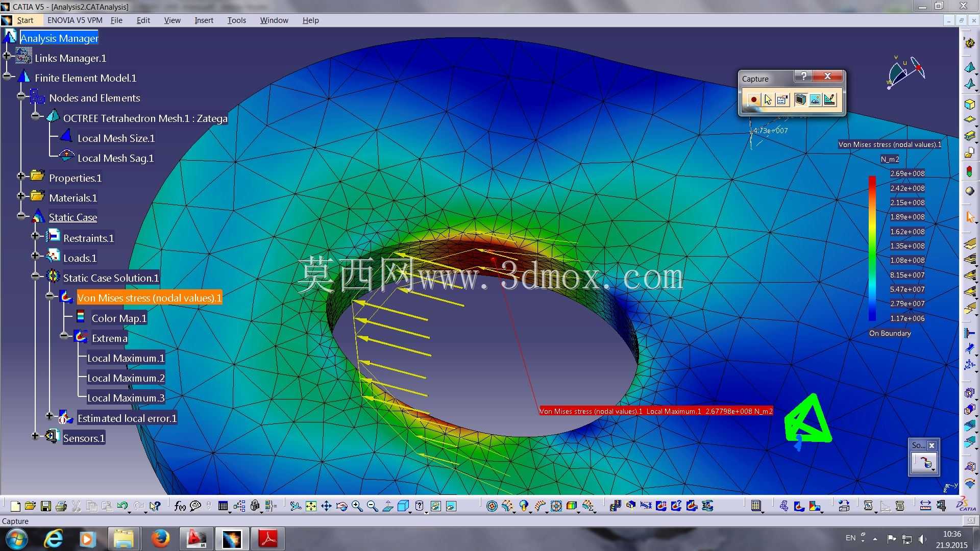Screen dimensions: 980x551
Task: Zoom out with the magnifier minus
Action: click(x=372, y=506)
